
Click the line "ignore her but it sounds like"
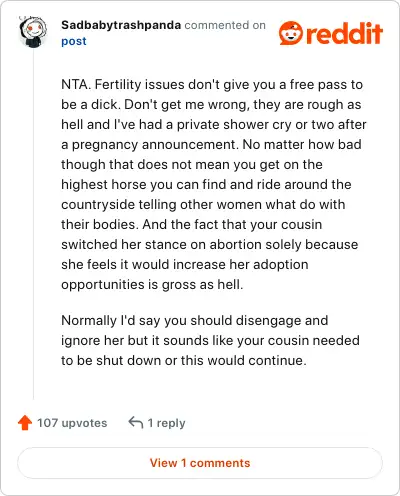210,341
